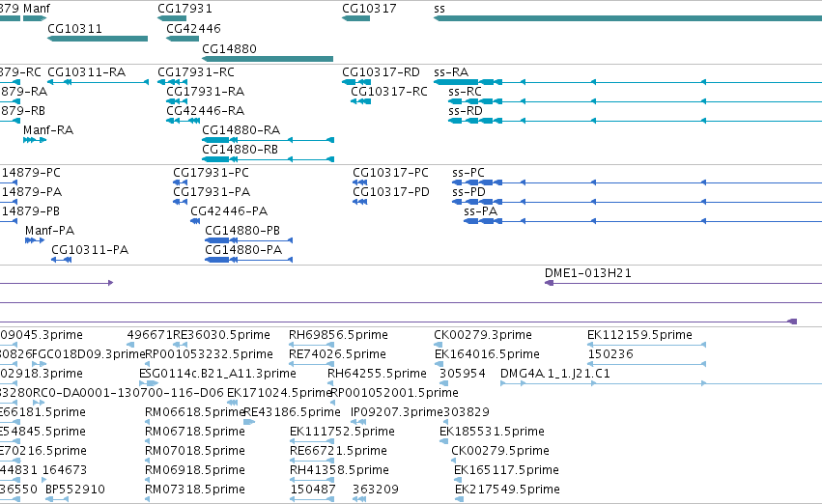Screen dimensions: 822x504
Task: Click the ss-PD protein label
Action: [x=469, y=192]
